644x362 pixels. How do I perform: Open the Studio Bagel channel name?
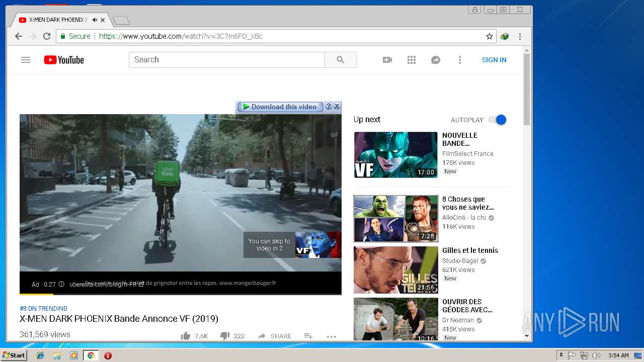(x=460, y=261)
